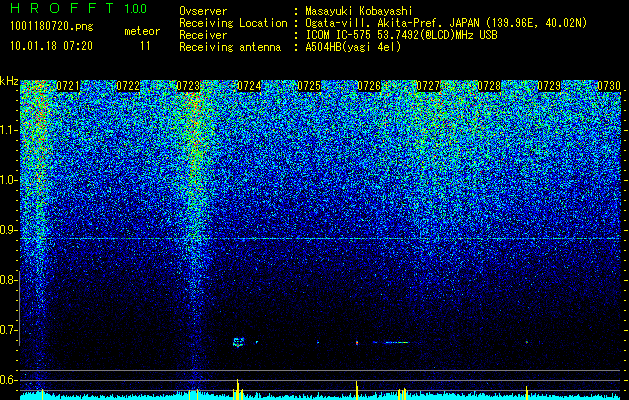Click the date stamp 10.01.18 07:20

(51, 46)
